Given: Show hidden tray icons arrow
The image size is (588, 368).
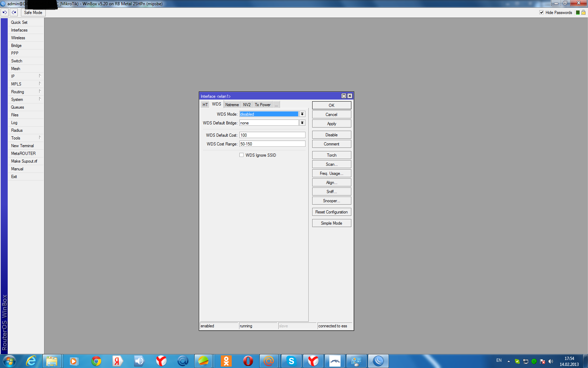Looking at the screenshot, I should coord(509,361).
